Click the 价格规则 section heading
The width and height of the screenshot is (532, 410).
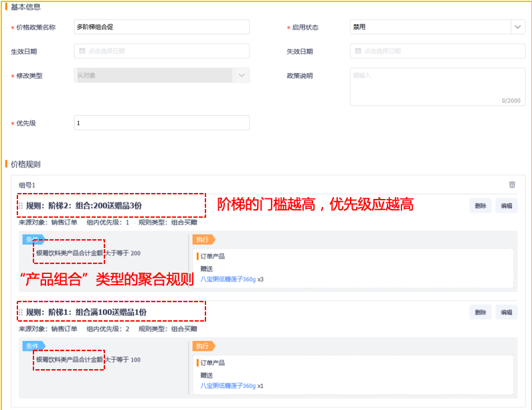pyautogui.click(x=25, y=164)
